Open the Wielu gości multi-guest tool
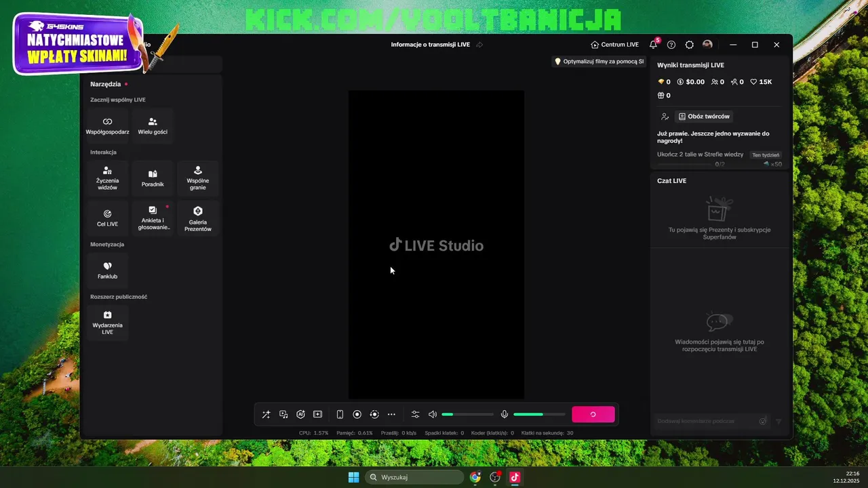 [x=153, y=125]
